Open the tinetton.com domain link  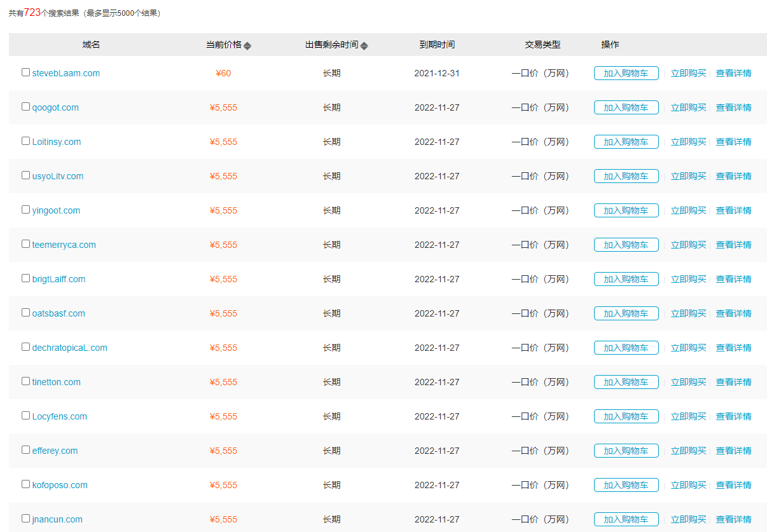pyautogui.click(x=57, y=382)
